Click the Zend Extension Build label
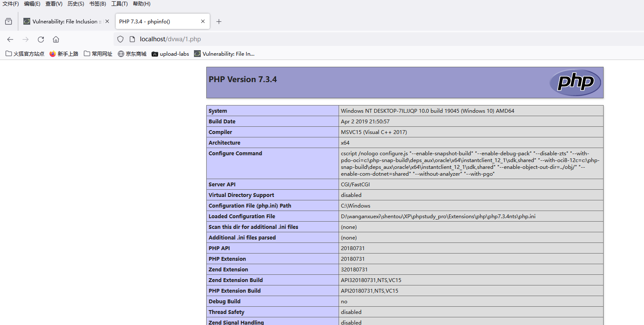 coord(236,280)
